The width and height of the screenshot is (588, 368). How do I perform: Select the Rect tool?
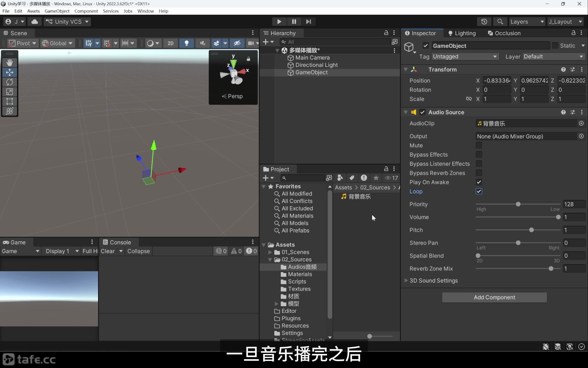tap(9, 101)
